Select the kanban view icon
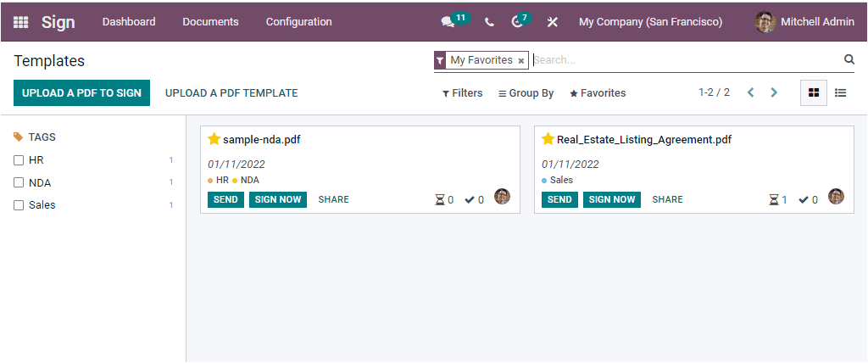The width and height of the screenshot is (868, 363). click(x=814, y=93)
